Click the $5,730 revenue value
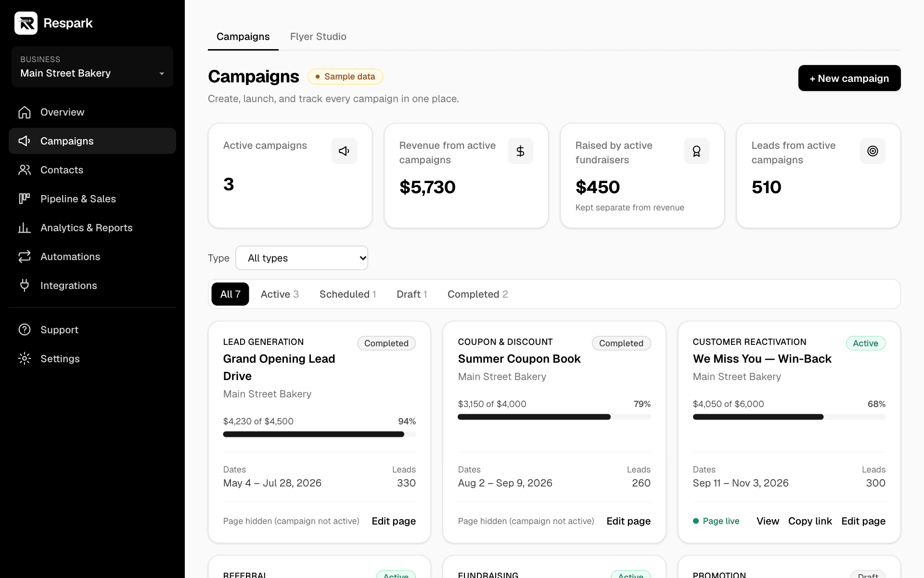 (x=427, y=187)
